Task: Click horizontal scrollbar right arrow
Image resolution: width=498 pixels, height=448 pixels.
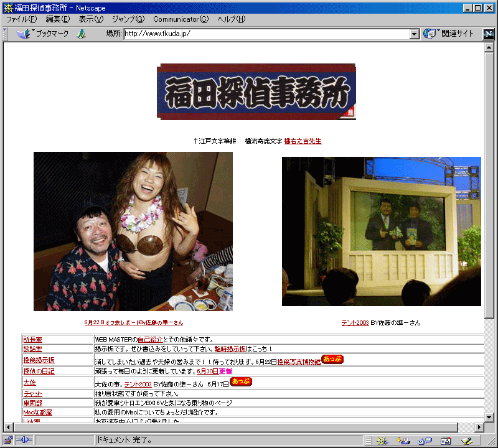Action: click(x=480, y=427)
